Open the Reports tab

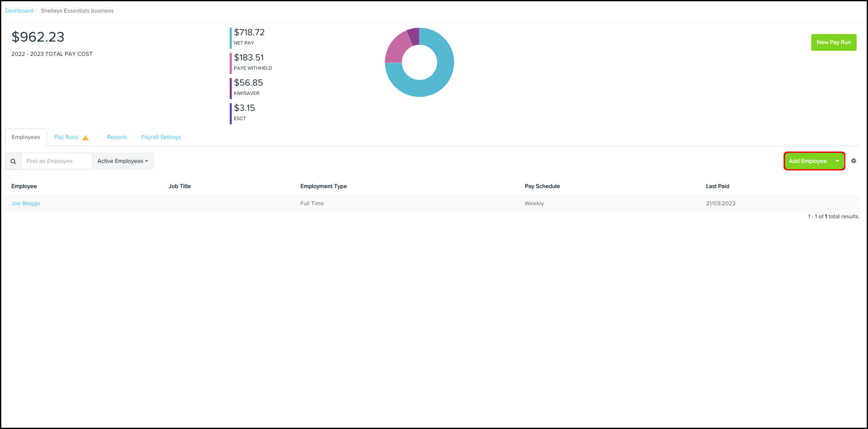[117, 137]
